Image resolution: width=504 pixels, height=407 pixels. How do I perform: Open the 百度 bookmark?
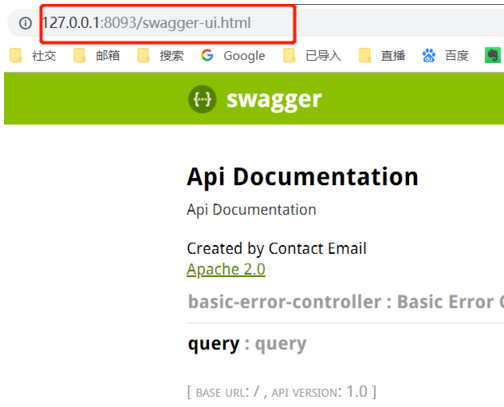click(445, 55)
